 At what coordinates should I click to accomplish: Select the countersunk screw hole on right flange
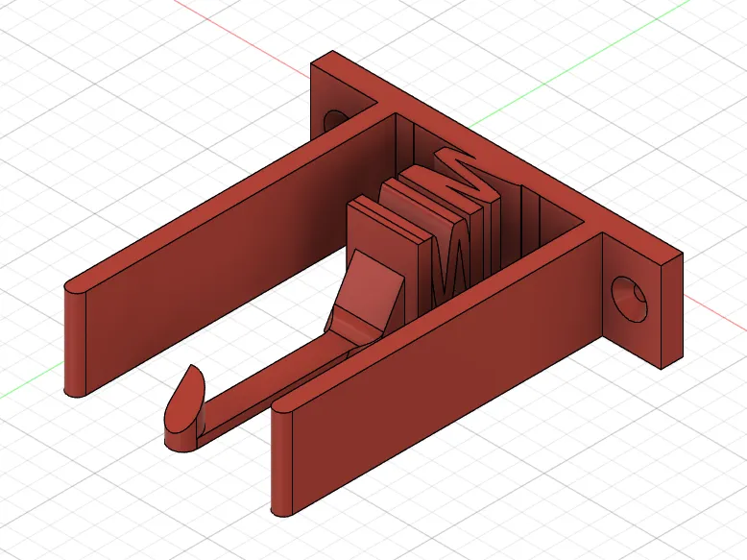(629, 299)
